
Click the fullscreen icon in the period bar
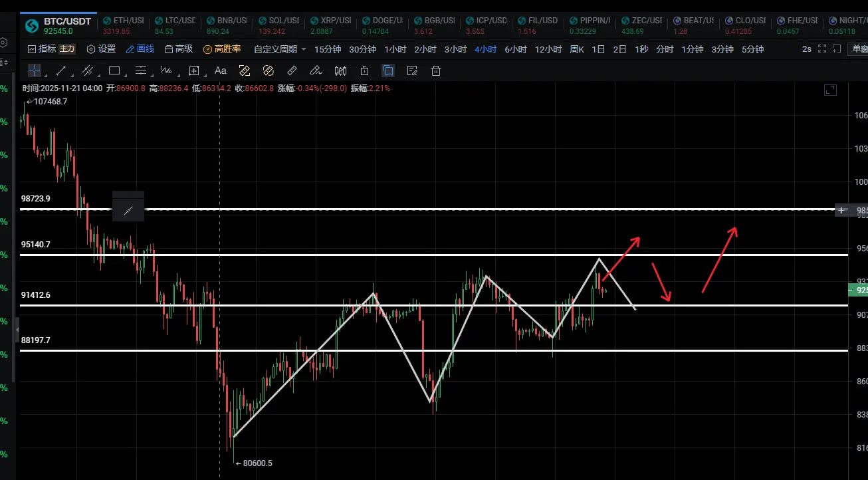pyautogui.click(x=822, y=49)
